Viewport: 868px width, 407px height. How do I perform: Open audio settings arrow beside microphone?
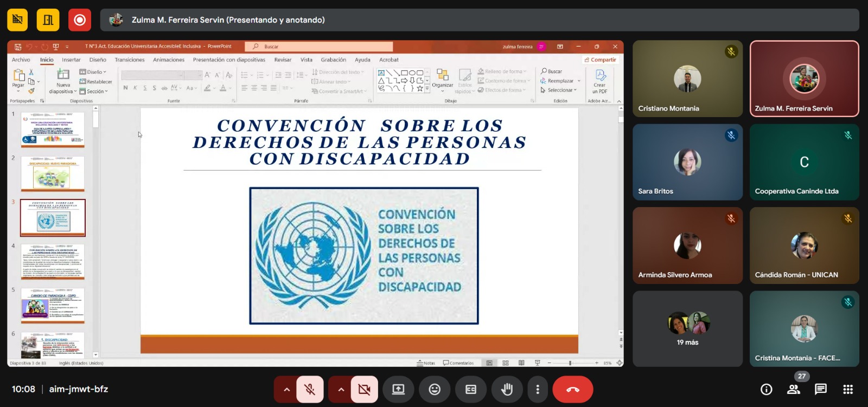(286, 389)
